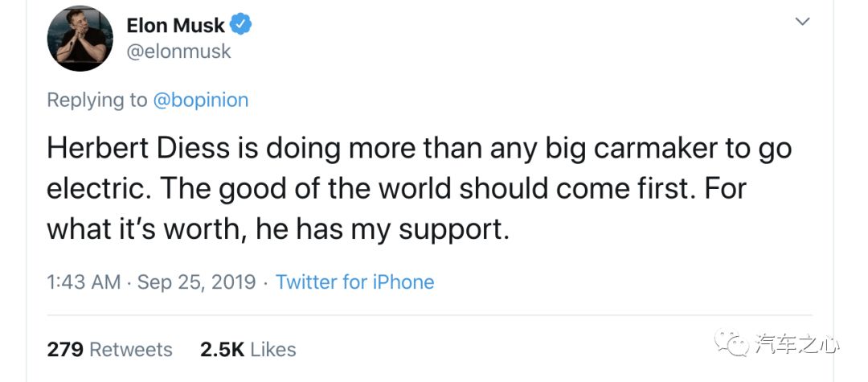868x382 pixels.
Task: Click the "Replying to" label
Action: 96,100
